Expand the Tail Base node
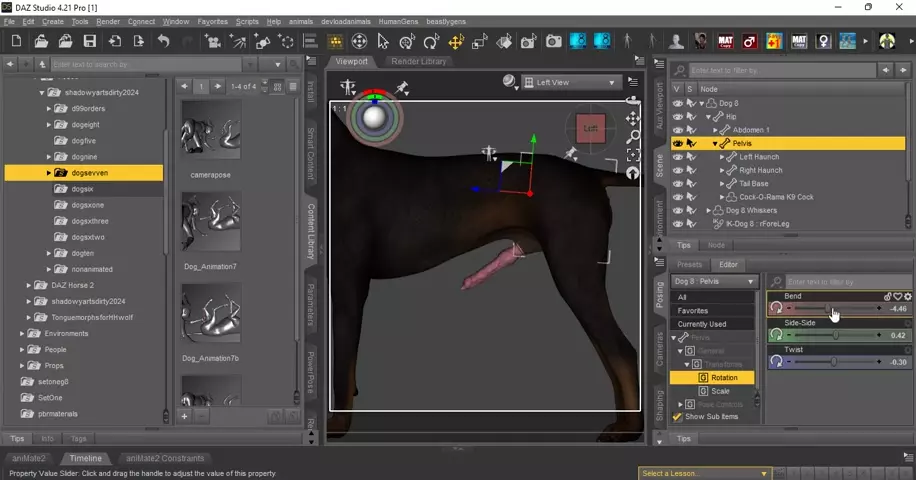 pyautogui.click(x=723, y=184)
